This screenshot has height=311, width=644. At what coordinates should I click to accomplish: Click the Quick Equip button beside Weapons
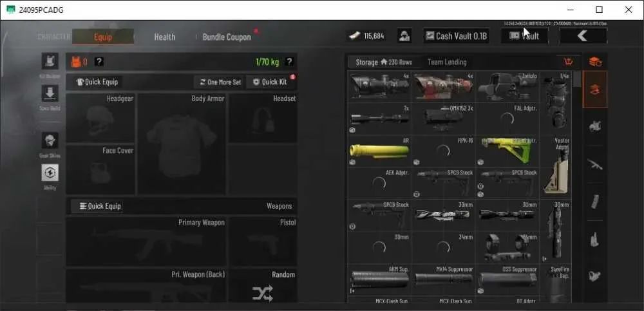(x=100, y=206)
